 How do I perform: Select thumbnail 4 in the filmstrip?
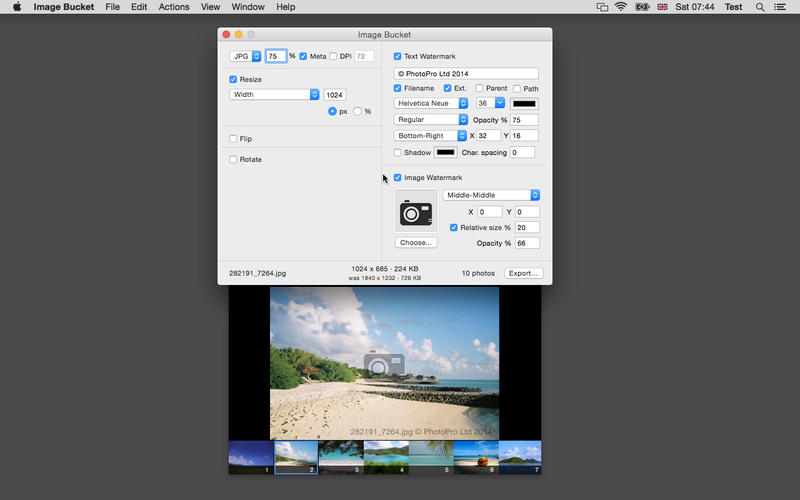(386, 457)
